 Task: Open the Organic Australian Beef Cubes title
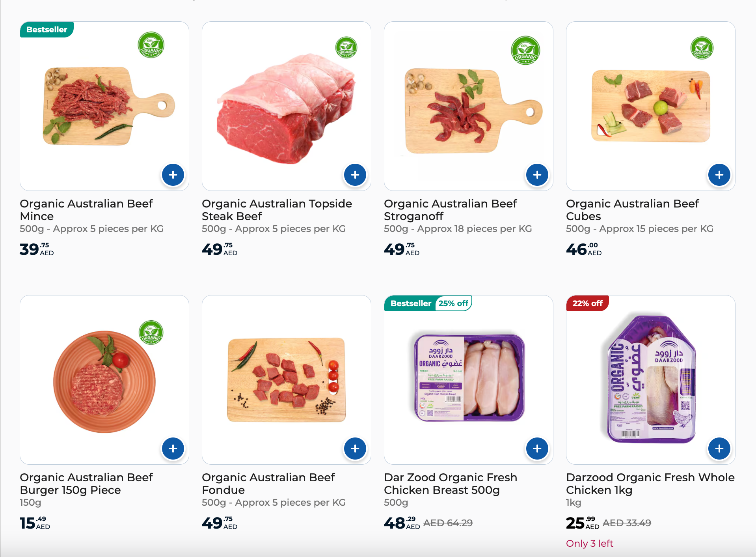(632, 210)
